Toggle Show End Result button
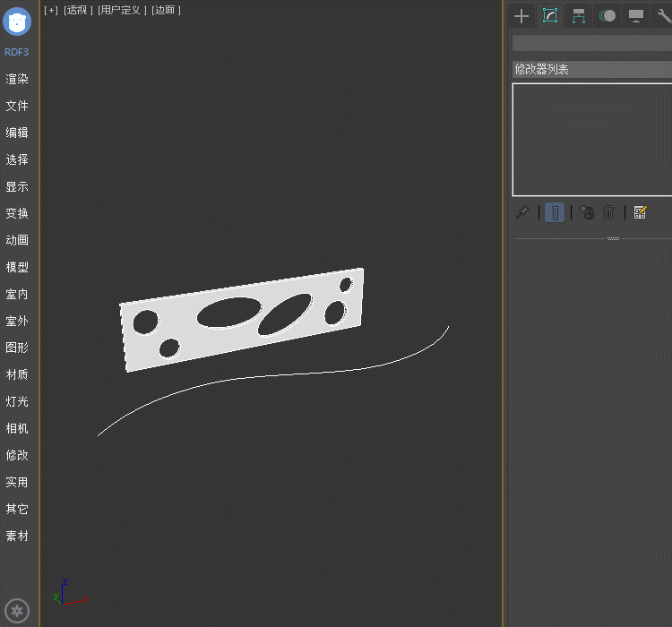The height and width of the screenshot is (627, 672). 555,212
